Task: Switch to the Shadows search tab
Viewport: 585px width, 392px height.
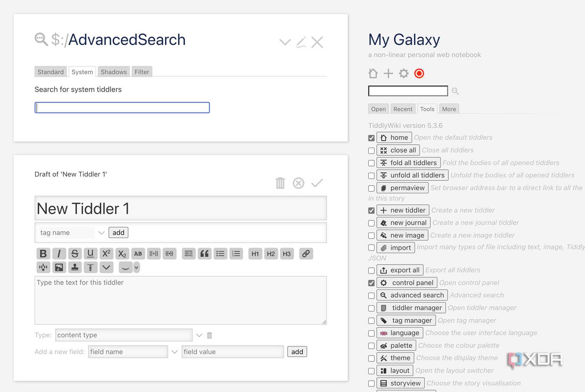Action: [113, 72]
